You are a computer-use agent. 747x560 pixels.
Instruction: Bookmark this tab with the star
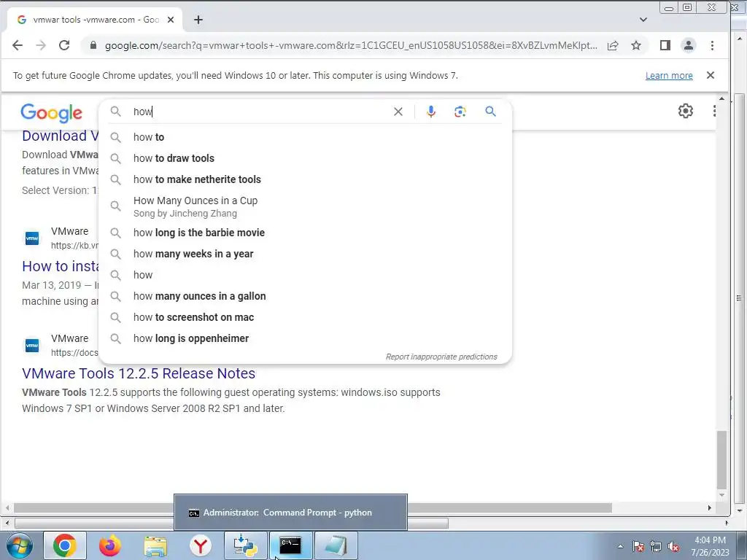pyautogui.click(x=636, y=45)
